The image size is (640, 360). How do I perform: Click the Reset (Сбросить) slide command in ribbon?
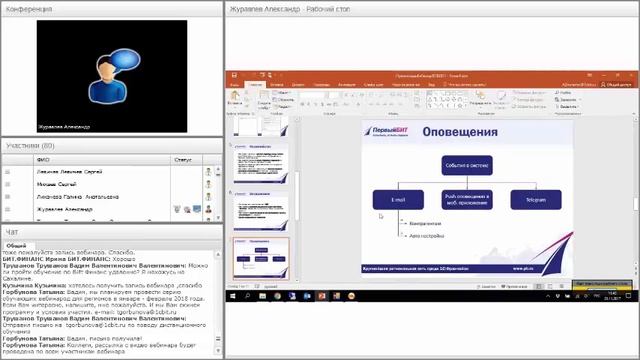pyautogui.click(x=283, y=100)
